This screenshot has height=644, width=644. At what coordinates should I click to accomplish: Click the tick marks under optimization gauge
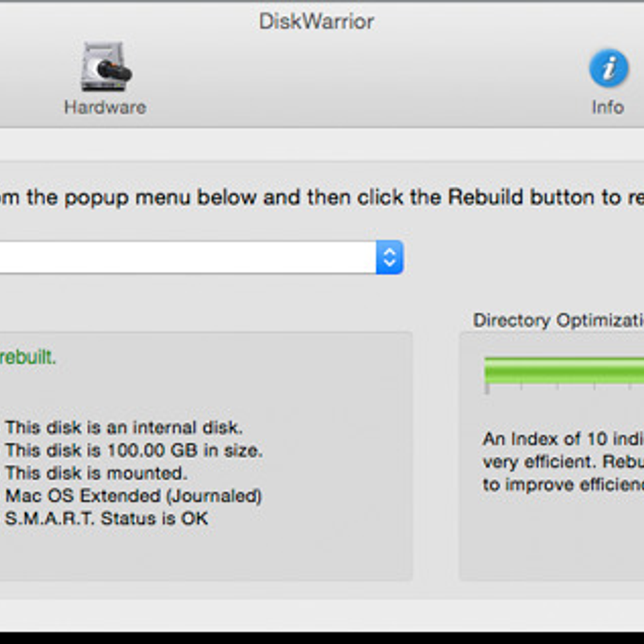point(558,386)
